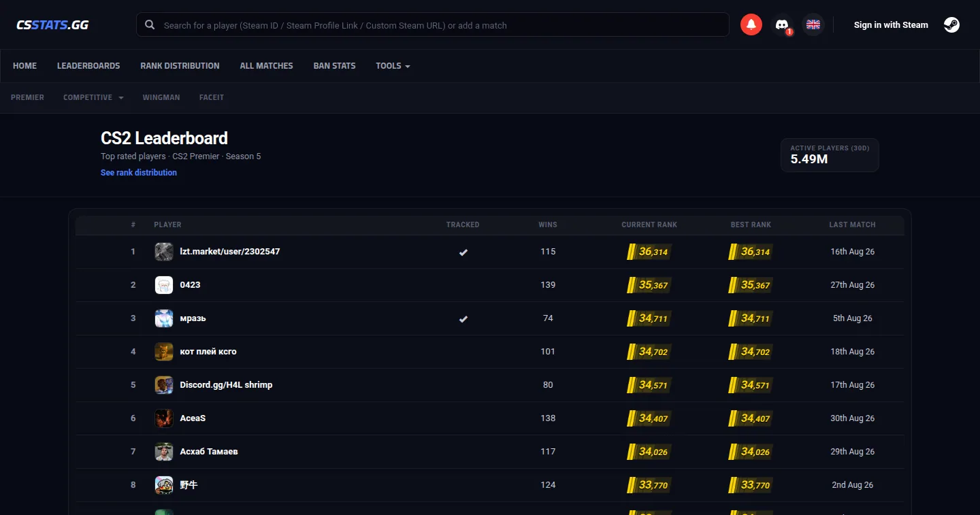Click best rank badge 34,702
Image resolution: width=980 pixels, height=515 pixels.
pos(751,352)
